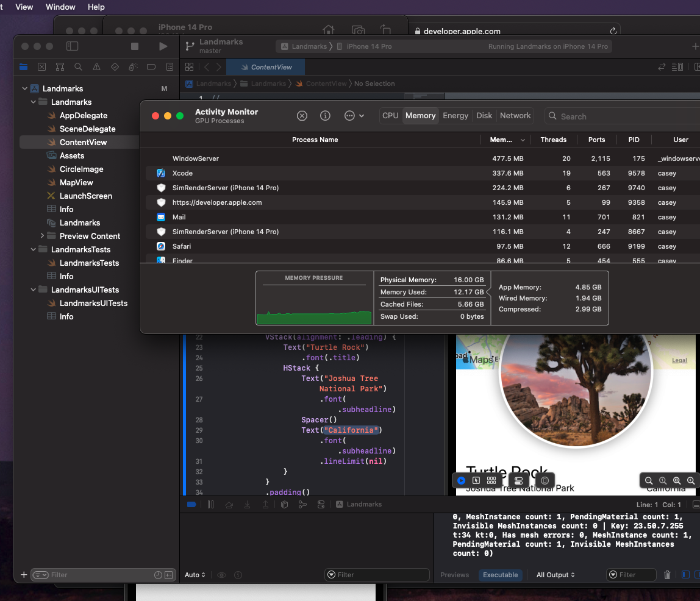Viewport: 700px width, 601px height.
Task: Zoom in on the canvas preview
Action: (690, 481)
